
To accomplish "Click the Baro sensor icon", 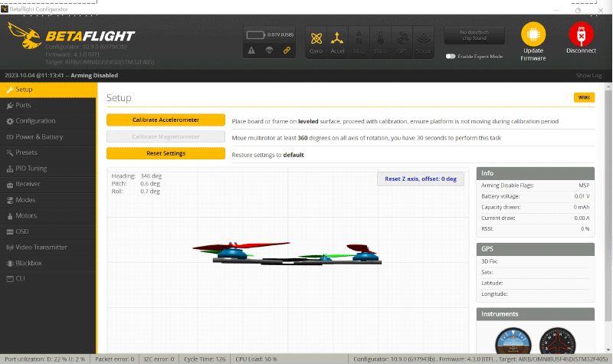I will (380, 40).
